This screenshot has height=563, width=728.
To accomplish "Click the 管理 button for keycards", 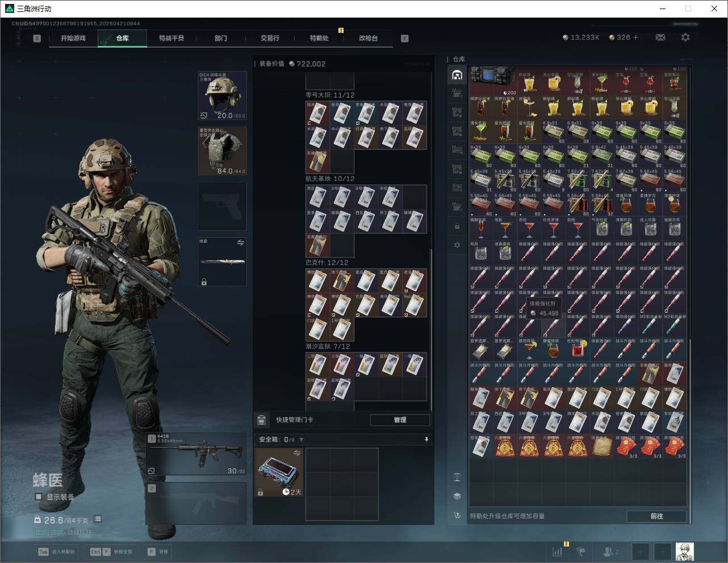I will [400, 420].
